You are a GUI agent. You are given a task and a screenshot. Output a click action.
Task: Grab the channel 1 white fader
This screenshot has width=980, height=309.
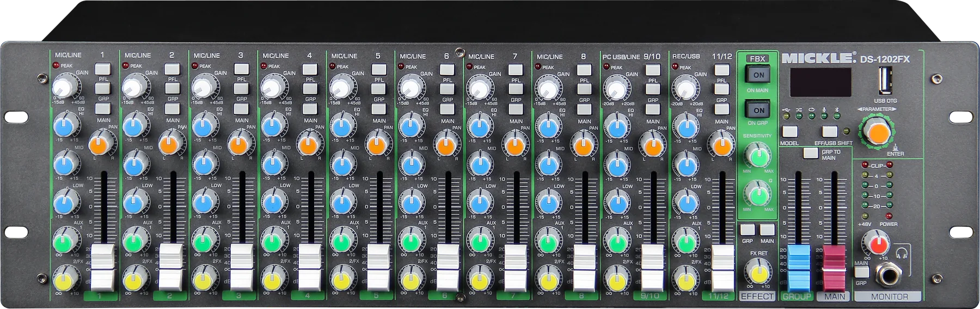click(102, 268)
